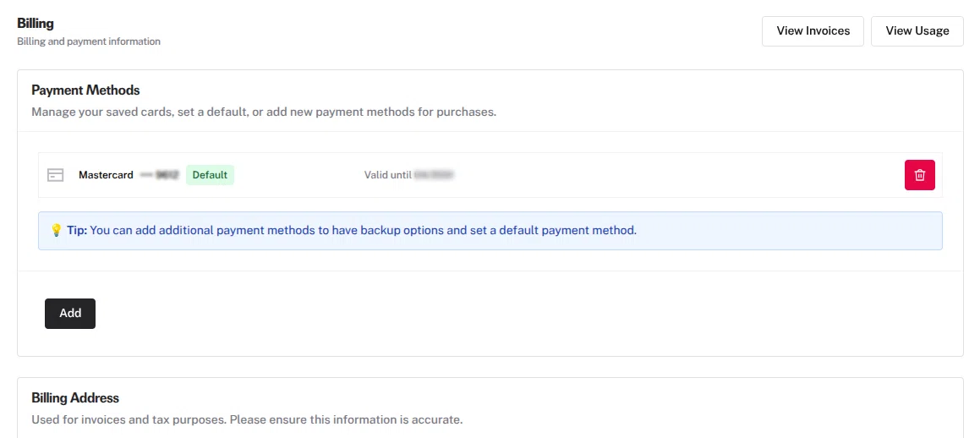Click the credit card icon beside Mastercard
Screen dimensions: 980x438
tap(56, 175)
